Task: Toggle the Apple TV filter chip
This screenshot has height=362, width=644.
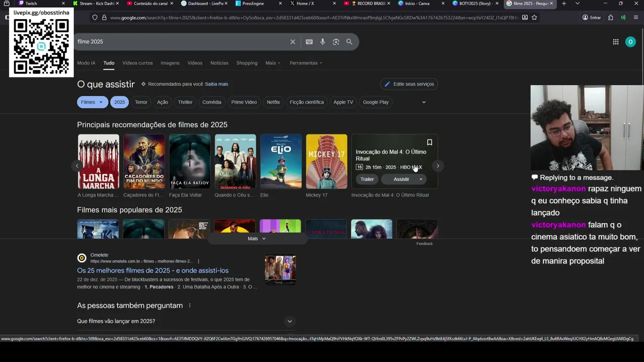Action: (x=343, y=102)
